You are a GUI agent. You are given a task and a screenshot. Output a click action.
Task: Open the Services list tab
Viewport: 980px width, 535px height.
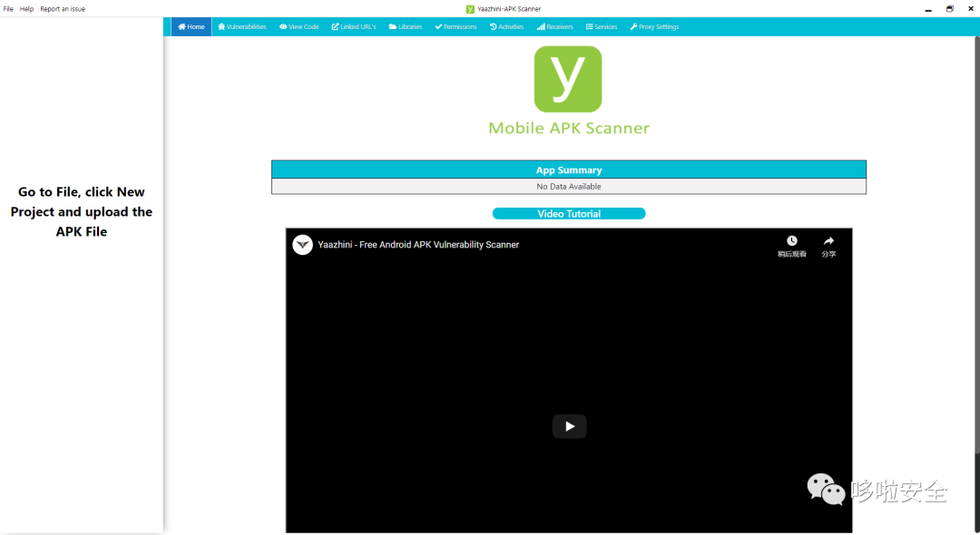(x=602, y=27)
